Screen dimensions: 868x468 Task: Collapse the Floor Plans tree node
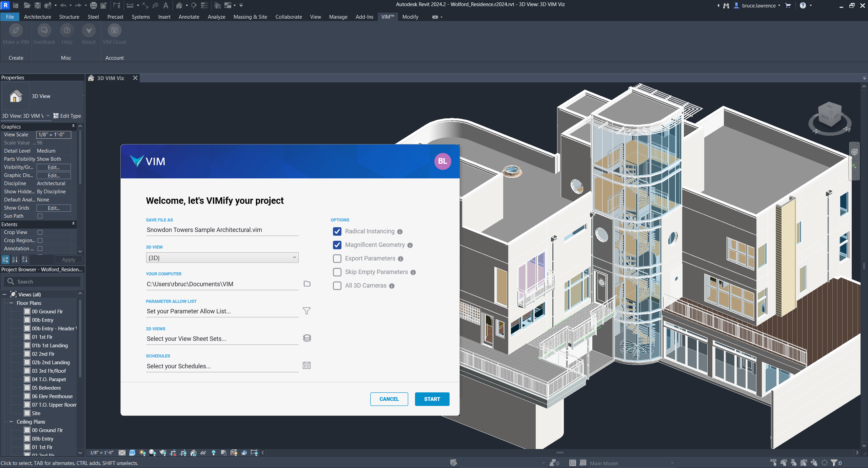click(x=11, y=303)
